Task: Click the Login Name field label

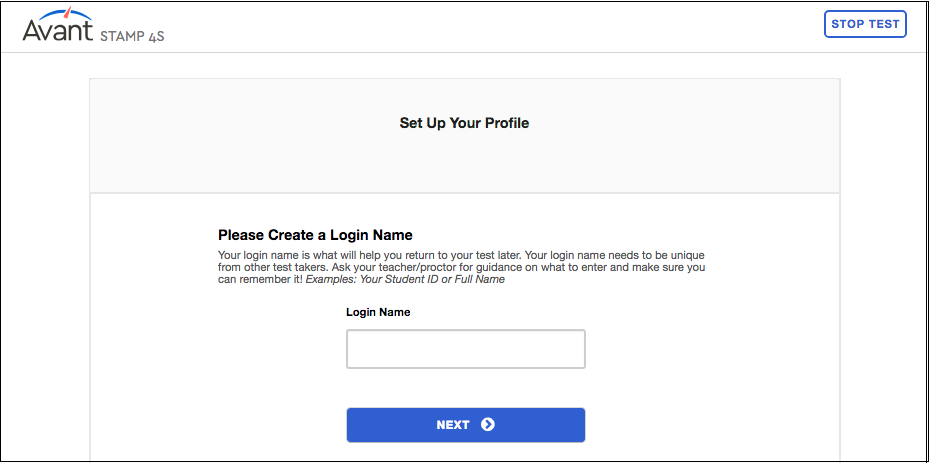Action: click(x=378, y=312)
